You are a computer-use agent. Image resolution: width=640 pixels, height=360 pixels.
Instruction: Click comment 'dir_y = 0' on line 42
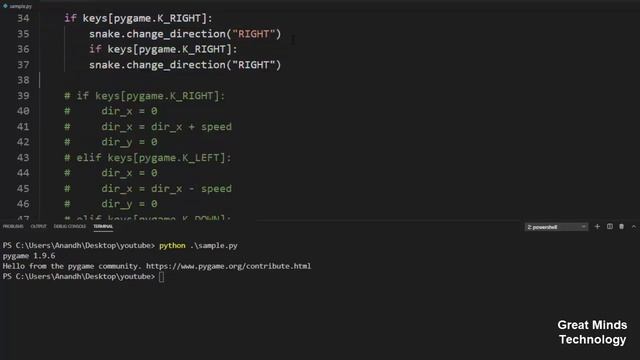[129, 142]
